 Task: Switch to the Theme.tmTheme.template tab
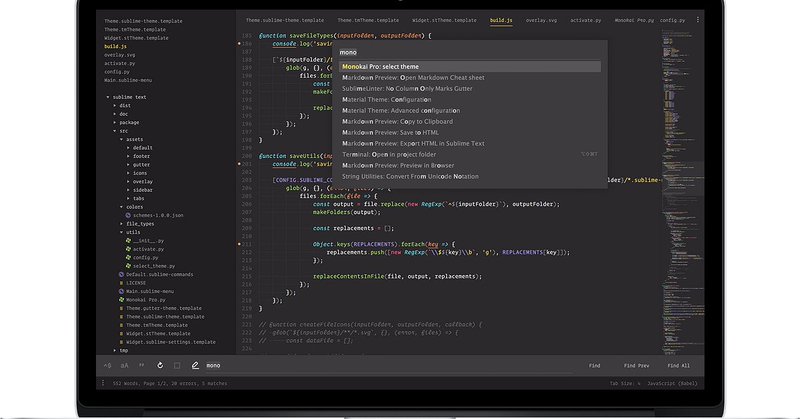[x=368, y=20]
